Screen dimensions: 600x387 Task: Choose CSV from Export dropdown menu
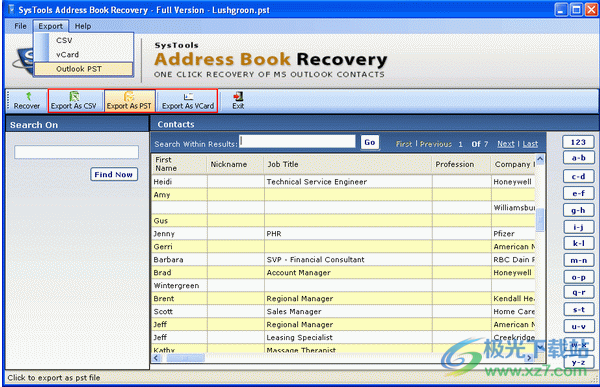[83, 40]
